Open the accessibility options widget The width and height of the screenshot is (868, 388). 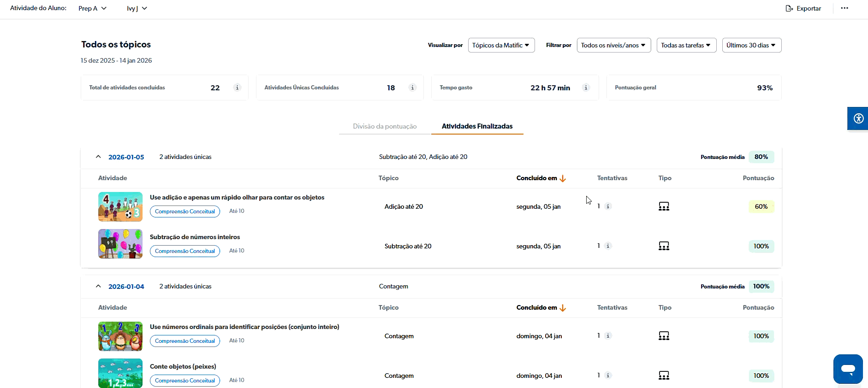coord(858,118)
